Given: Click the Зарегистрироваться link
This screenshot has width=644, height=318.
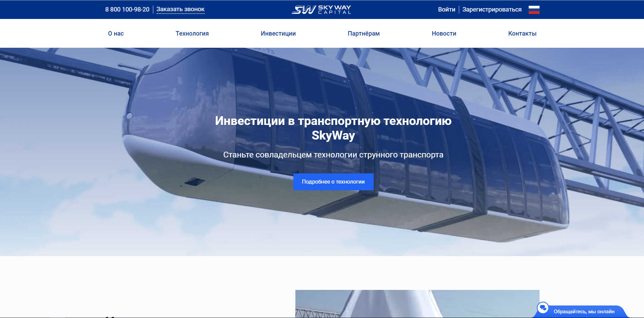Looking at the screenshot, I should [491, 9].
